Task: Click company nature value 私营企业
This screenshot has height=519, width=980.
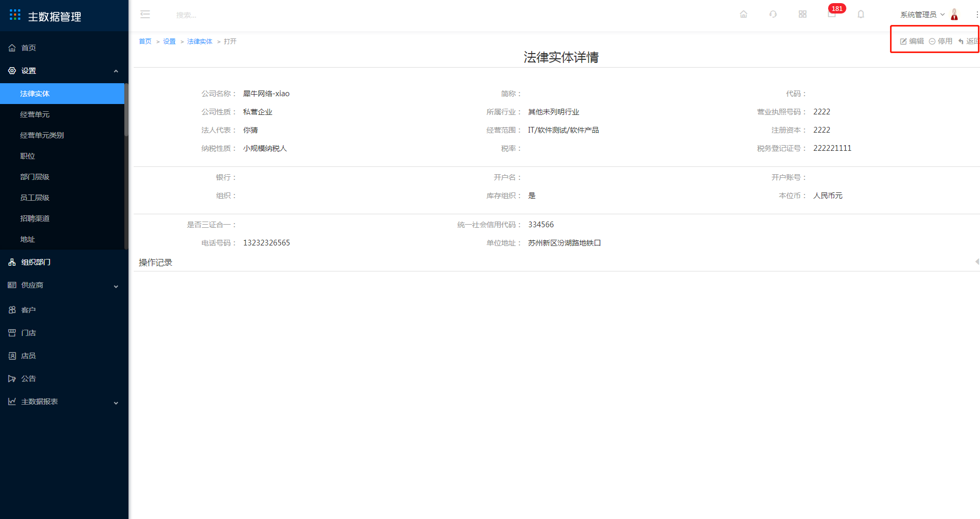Action: 257,112
